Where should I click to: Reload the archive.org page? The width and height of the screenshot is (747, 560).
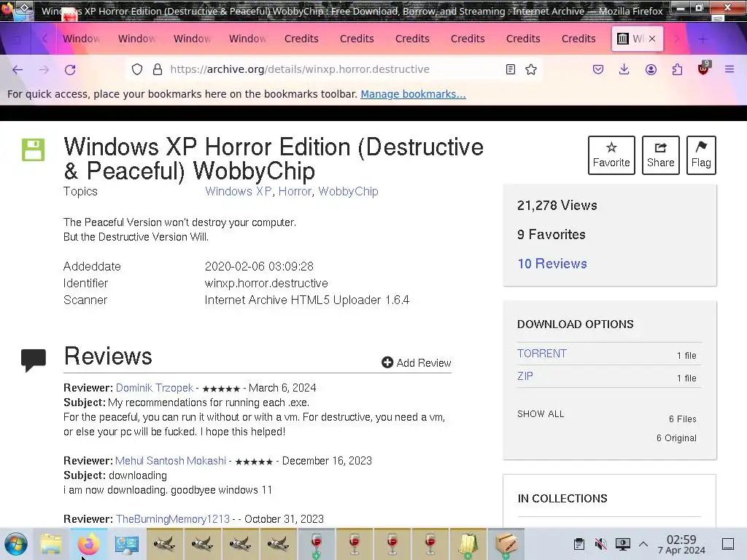point(70,69)
